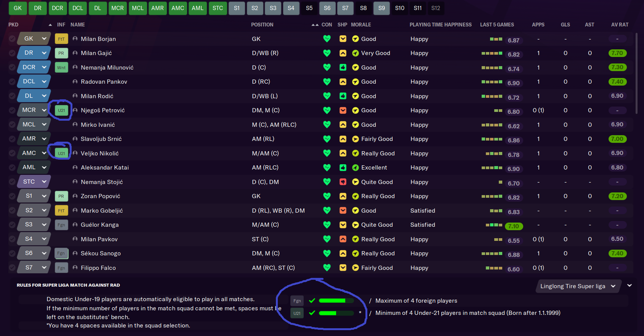Select the DCR slot in the top bar
This screenshot has width=644, height=336.
pos(57,8)
